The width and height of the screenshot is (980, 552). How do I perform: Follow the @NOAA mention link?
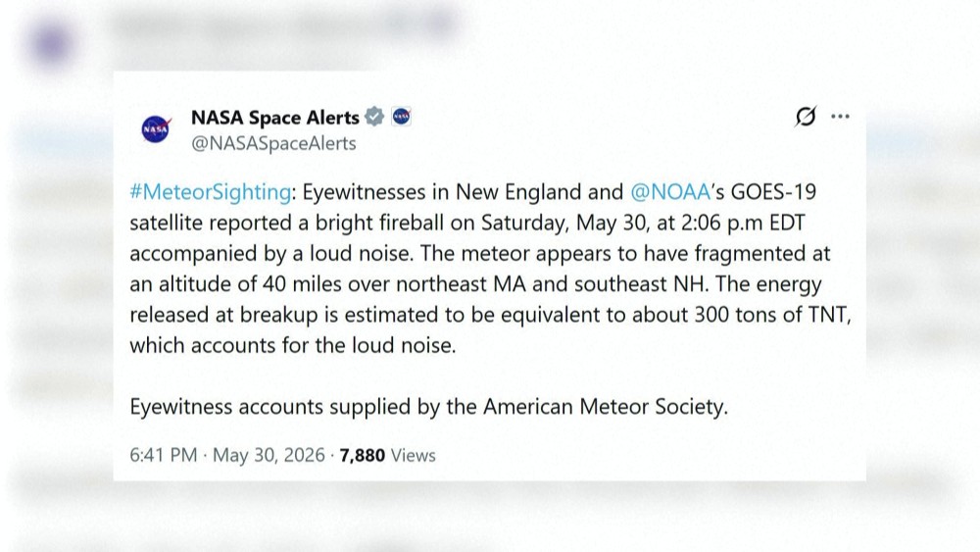(x=670, y=192)
